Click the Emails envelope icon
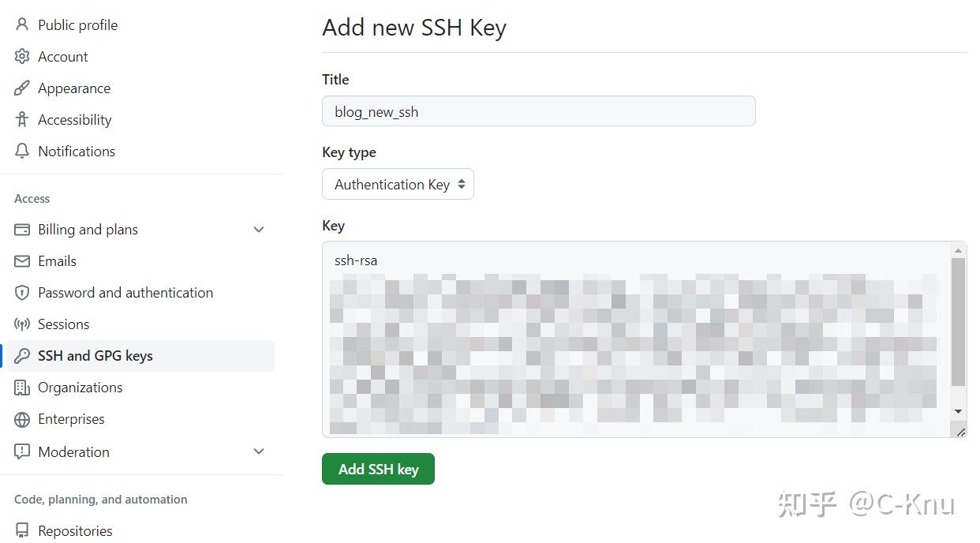 (x=23, y=260)
